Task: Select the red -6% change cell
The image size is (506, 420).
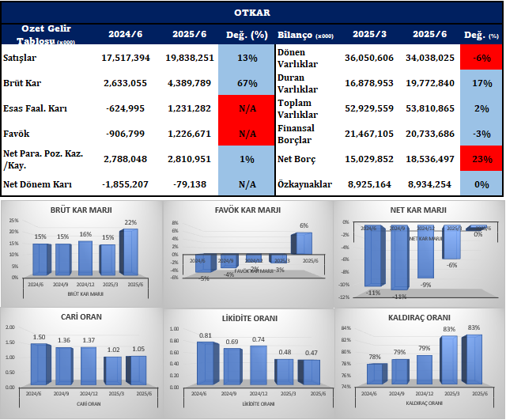Action: pyautogui.click(x=481, y=57)
